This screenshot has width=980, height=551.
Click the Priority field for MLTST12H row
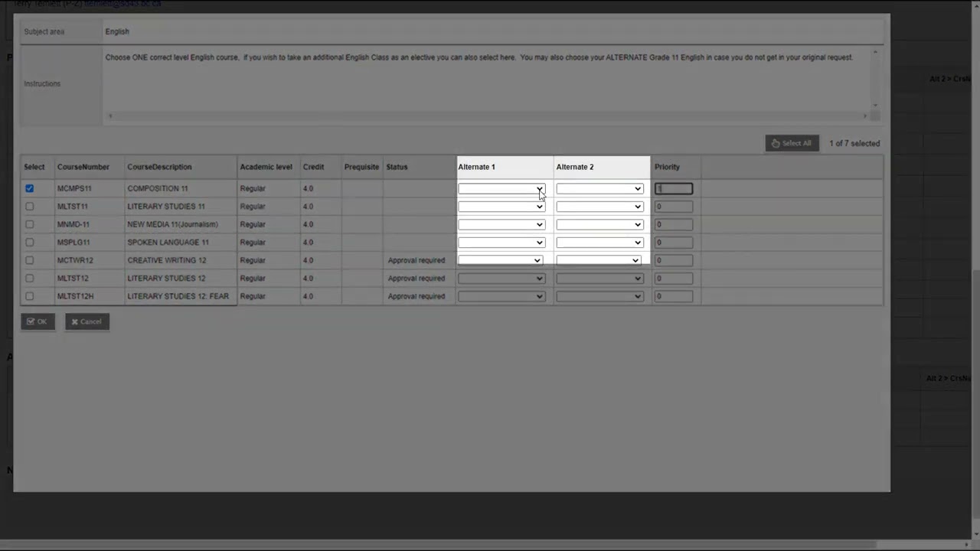674,296
